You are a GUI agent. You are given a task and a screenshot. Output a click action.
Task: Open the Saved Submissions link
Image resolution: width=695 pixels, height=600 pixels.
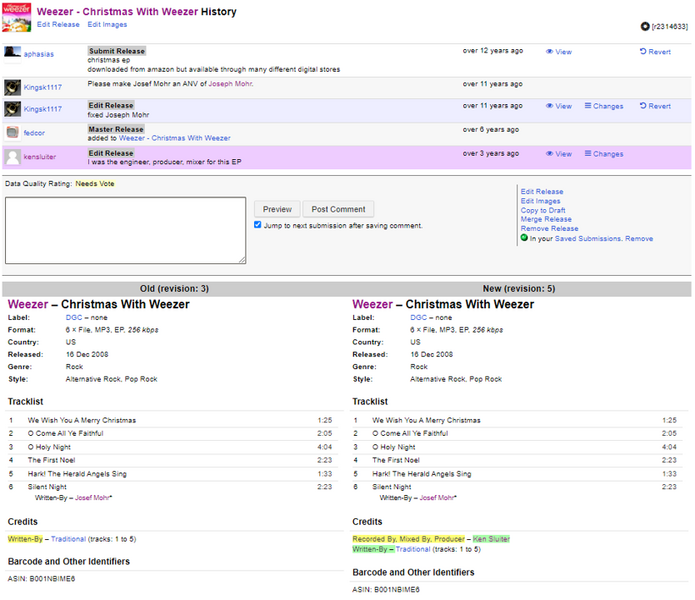(x=589, y=239)
